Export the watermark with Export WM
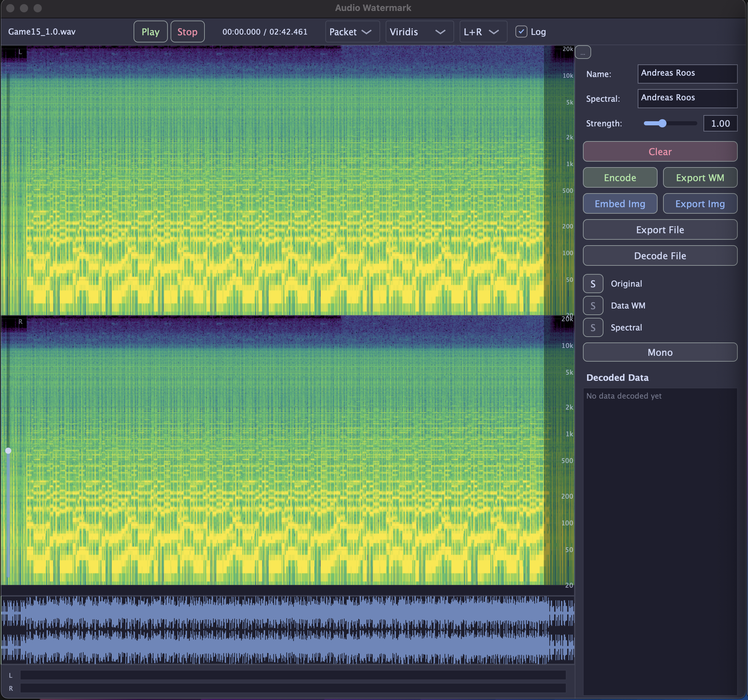 click(700, 177)
